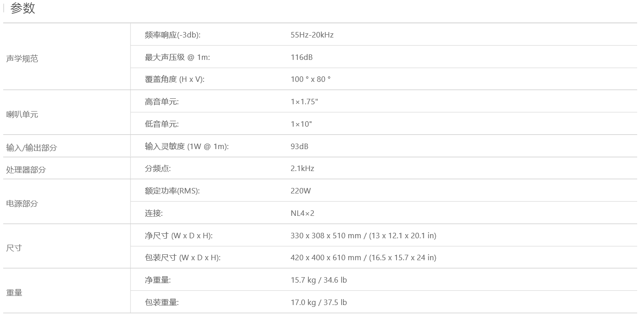Click the 重量 category label
Viewport: 644px width, 327px height.
[14, 293]
